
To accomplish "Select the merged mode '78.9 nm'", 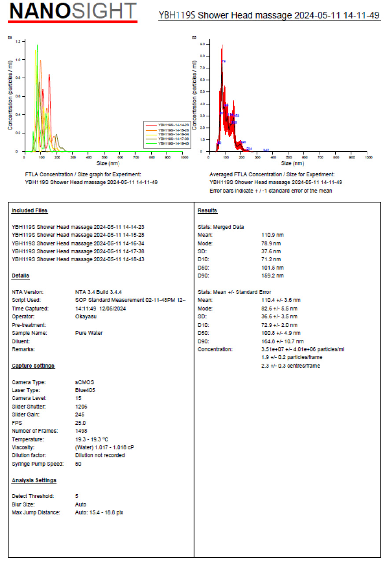I will point(271,243).
